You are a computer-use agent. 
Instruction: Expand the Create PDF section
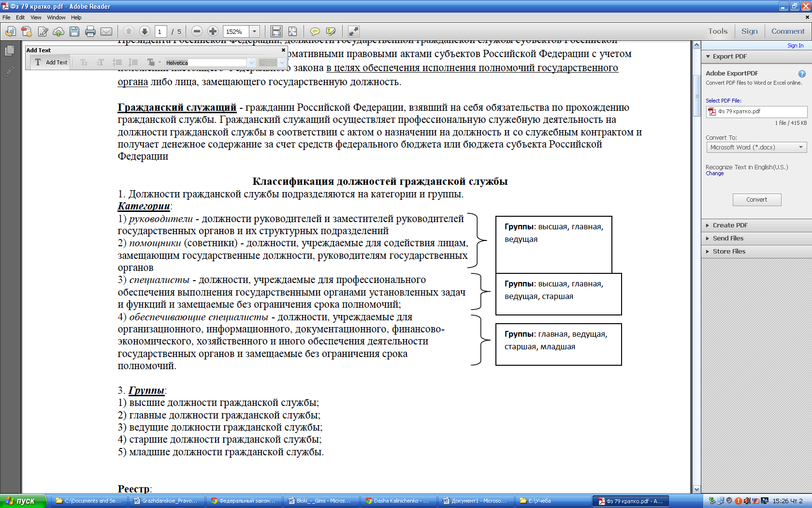(x=756, y=225)
